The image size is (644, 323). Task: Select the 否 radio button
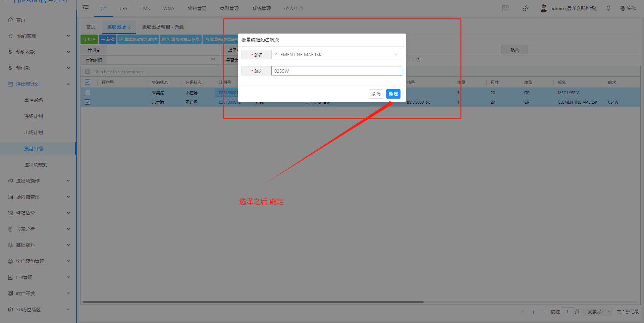(411, 60)
